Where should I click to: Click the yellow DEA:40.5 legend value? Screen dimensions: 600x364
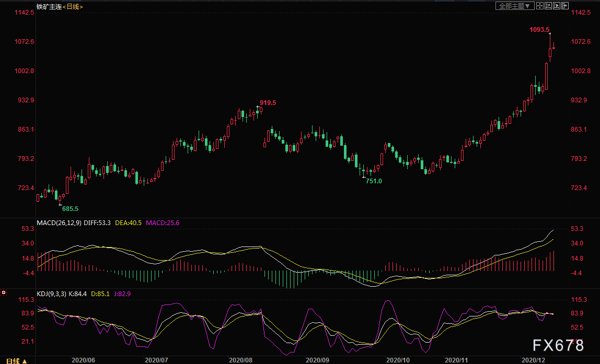[128, 222]
